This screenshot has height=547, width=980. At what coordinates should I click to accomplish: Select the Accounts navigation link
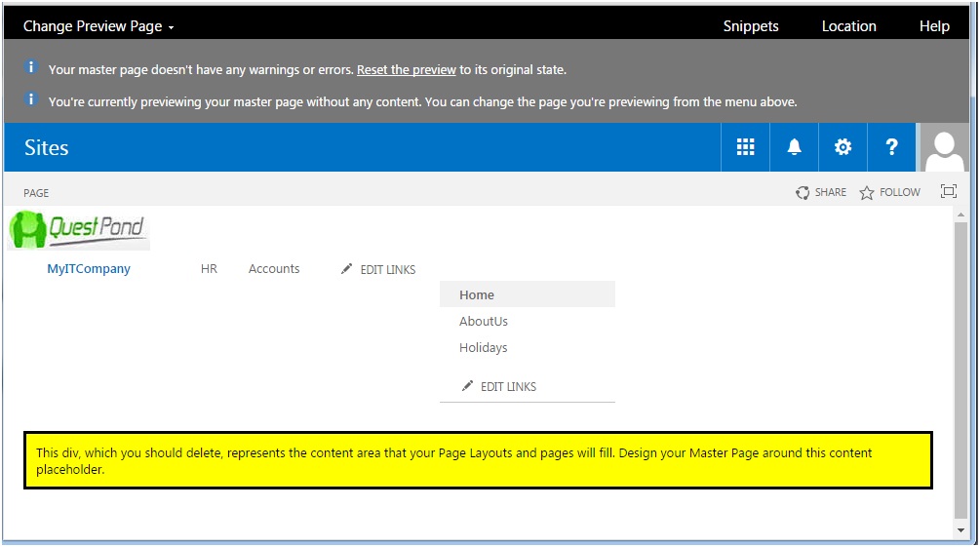tap(274, 269)
